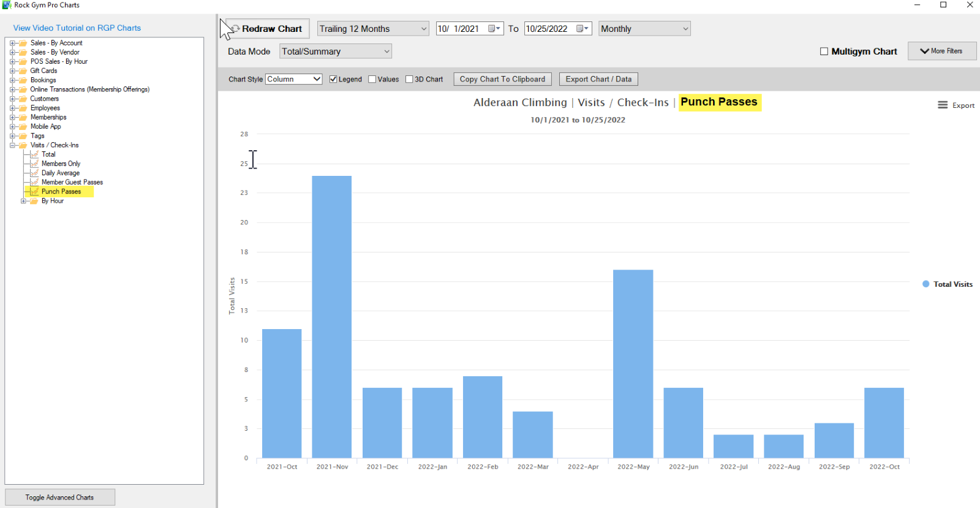980x508 pixels.
Task: Select Member Guest Passes chart item
Action: [x=72, y=182]
